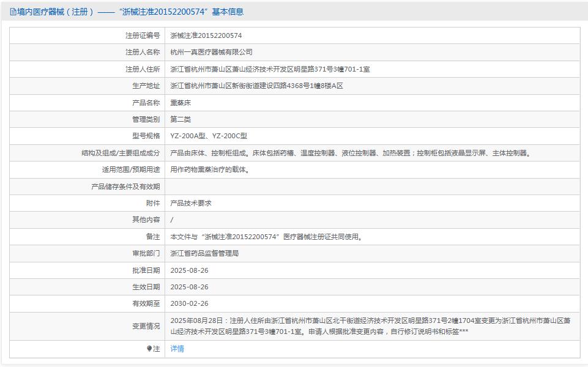Click the 产品储存条件及有效期 label
The image size is (588, 367).
[125, 187]
